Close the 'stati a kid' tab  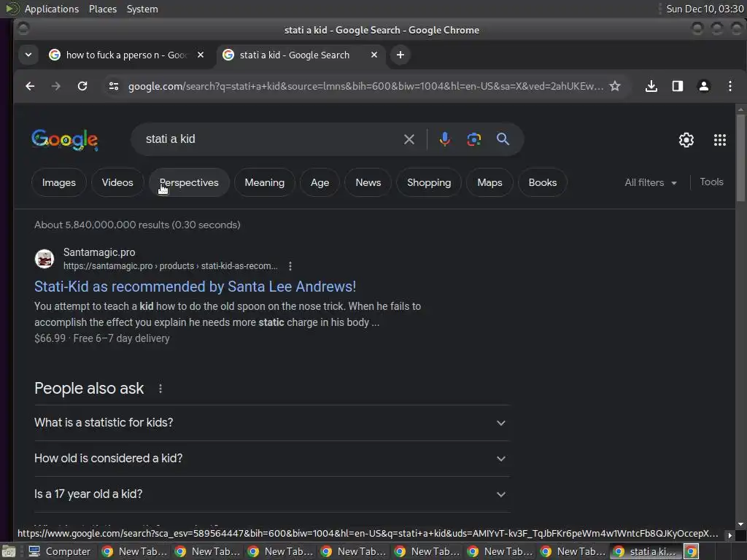(374, 55)
